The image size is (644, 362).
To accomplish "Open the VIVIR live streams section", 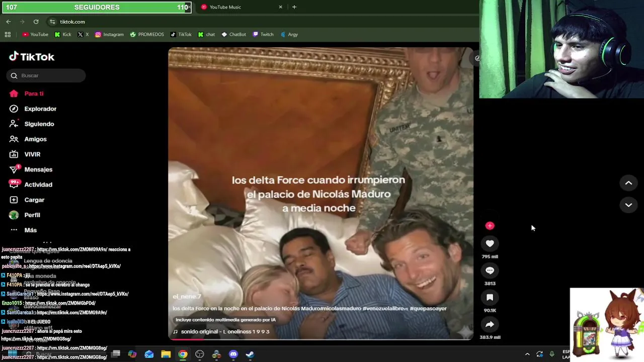I will point(25,154).
